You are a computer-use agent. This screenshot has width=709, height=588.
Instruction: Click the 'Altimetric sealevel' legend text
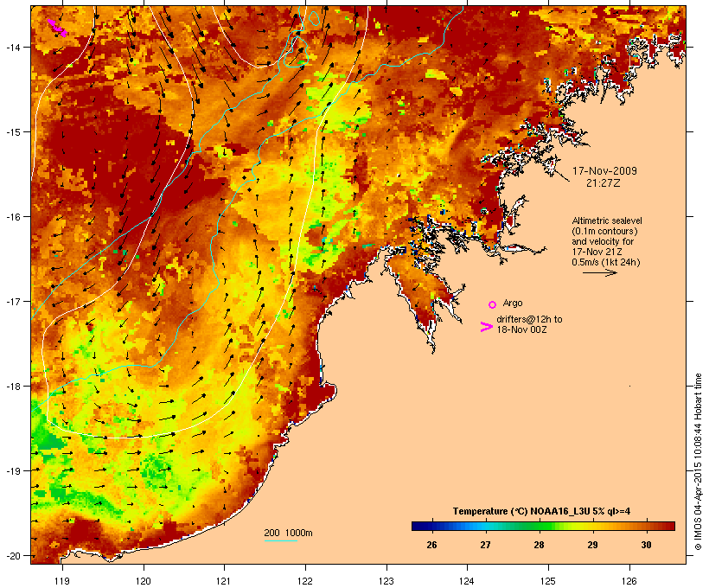tap(607, 220)
